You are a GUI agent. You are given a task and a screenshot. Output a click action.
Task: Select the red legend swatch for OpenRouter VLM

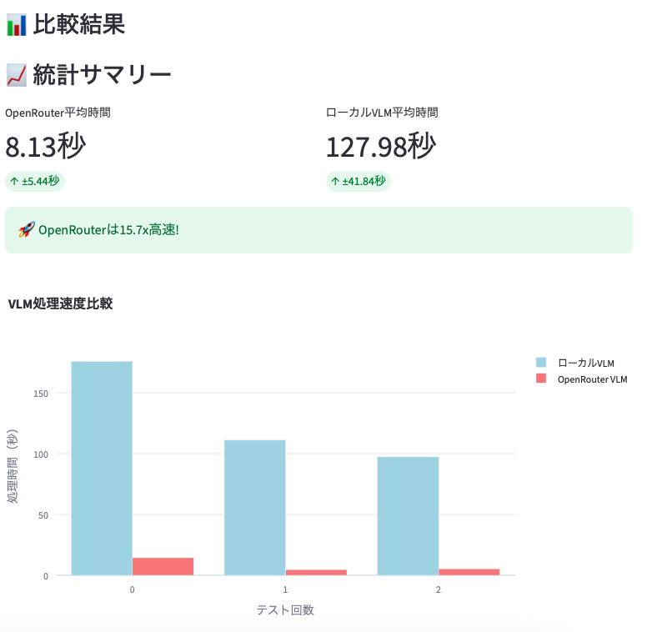(x=542, y=379)
